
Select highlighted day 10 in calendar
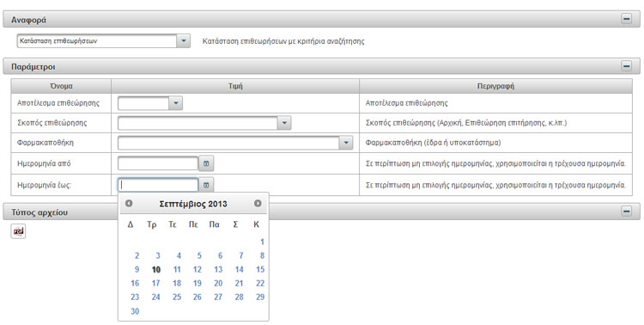click(x=156, y=269)
